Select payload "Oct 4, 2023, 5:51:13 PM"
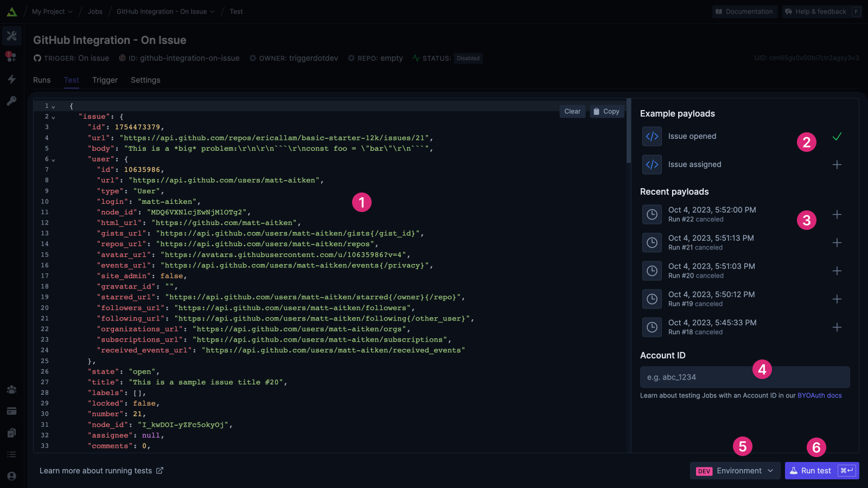The image size is (868, 488). point(711,238)
